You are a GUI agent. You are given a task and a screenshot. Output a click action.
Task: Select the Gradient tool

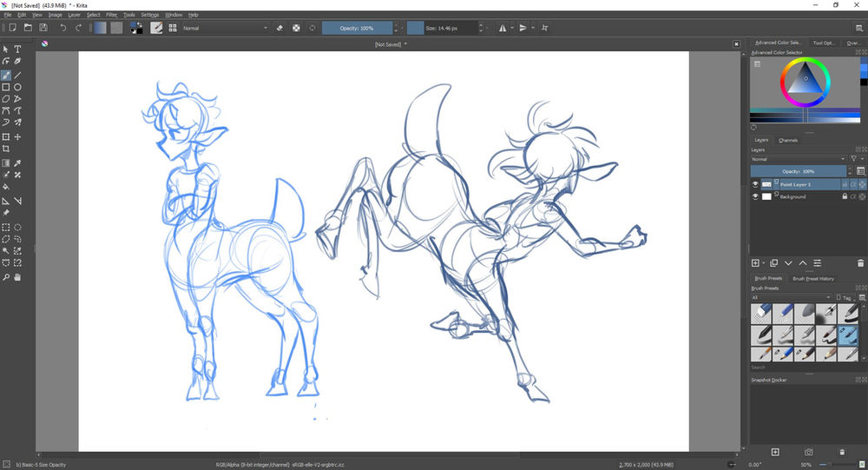pos(6,163)
